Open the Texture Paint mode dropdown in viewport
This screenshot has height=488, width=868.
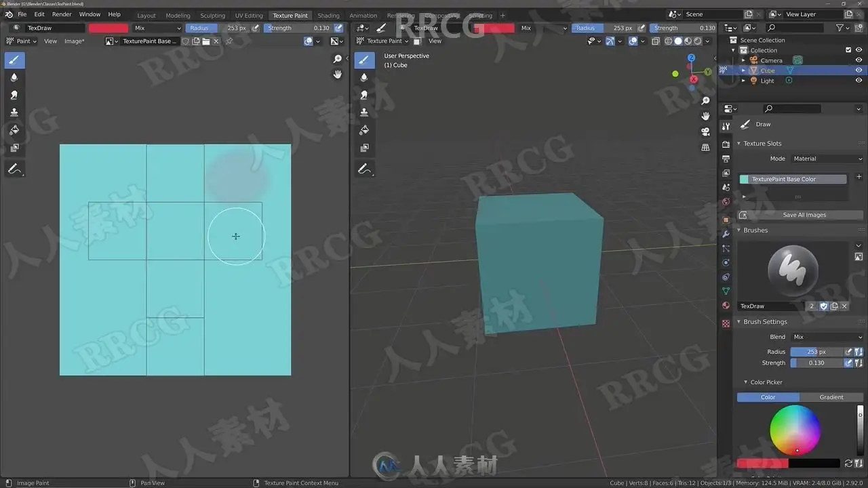point(382,41)
